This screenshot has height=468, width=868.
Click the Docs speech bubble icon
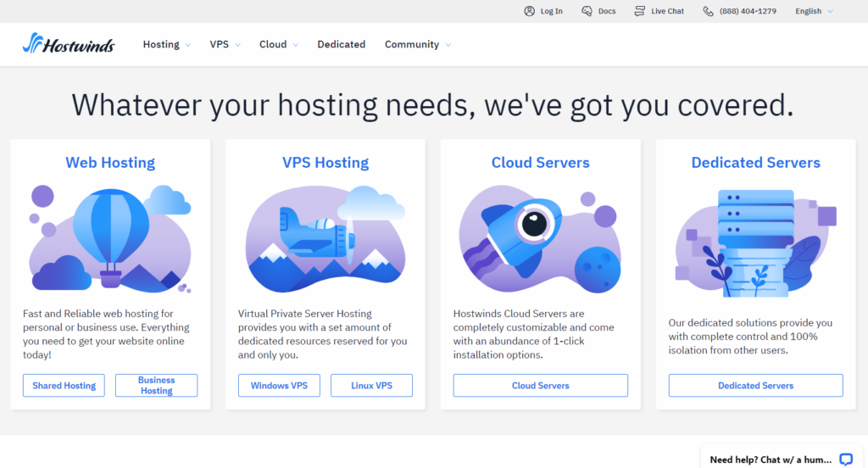point(587,11)
